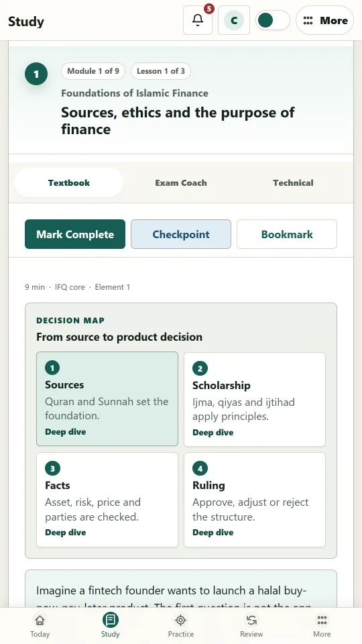Switch to the Exam Coach tab
362x644 pixels.
[181, 182]
